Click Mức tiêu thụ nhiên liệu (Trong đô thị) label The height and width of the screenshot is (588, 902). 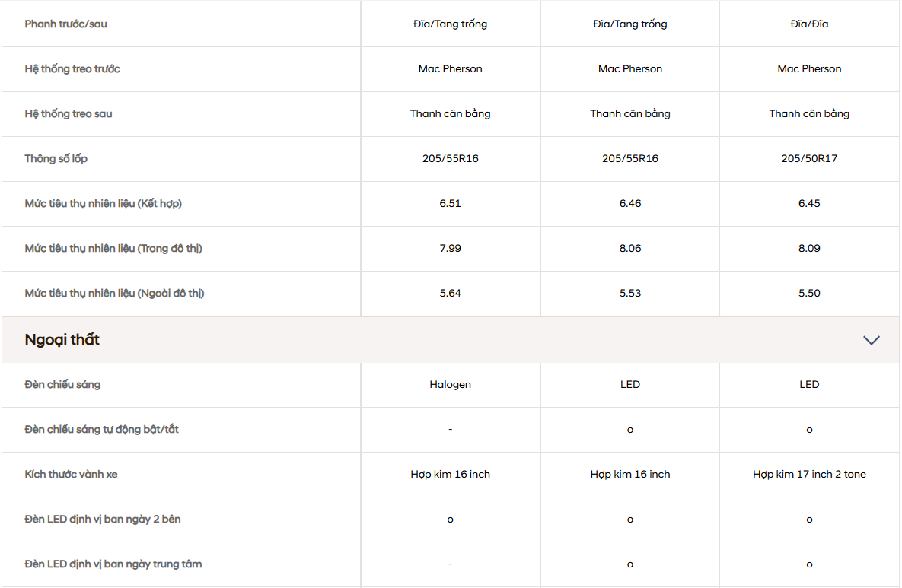[x=113, y=249]
